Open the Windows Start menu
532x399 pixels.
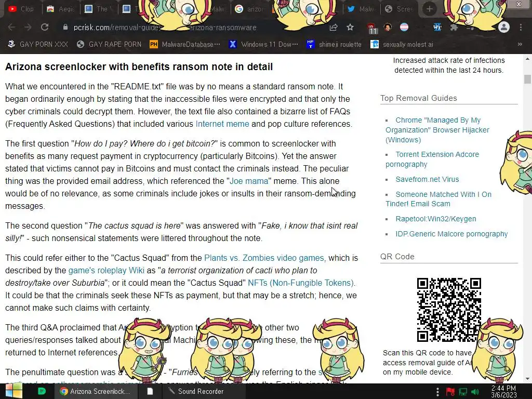coord(14,391)
